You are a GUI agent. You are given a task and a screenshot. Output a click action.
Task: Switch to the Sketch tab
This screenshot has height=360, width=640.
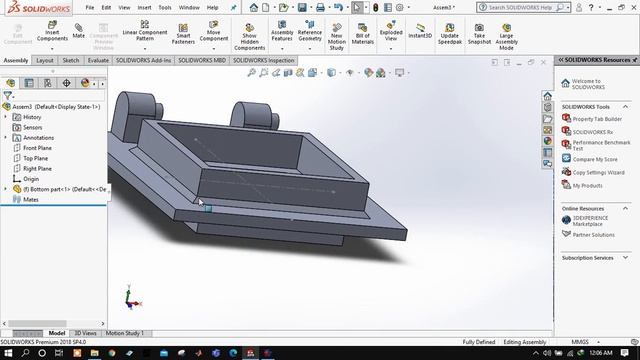pyautogui.click(x=71, y=60)
